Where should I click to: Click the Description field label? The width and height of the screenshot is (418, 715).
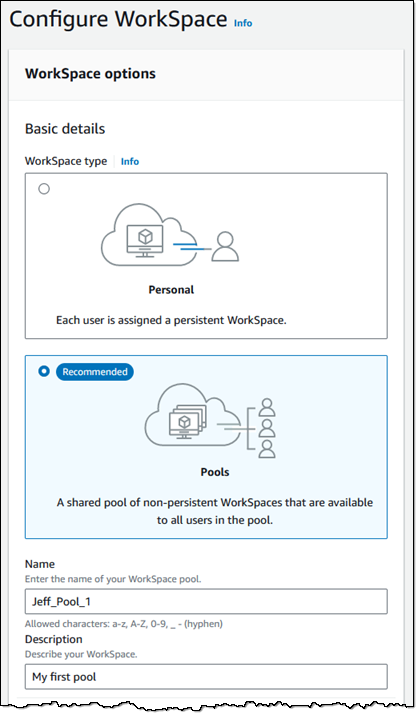(x=54, y=639)
